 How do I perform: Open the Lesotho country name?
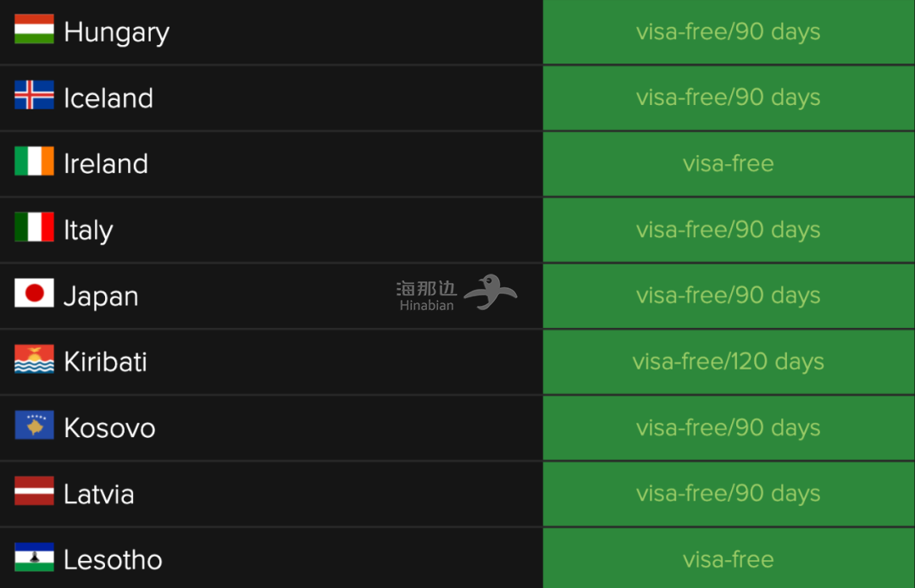pos(113,560)
